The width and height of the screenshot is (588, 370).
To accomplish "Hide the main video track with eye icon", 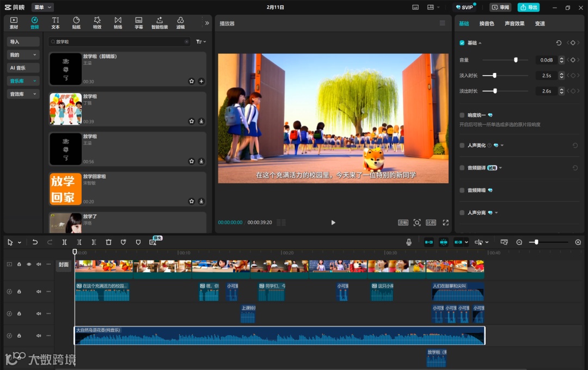I will [x=29, y=264].
